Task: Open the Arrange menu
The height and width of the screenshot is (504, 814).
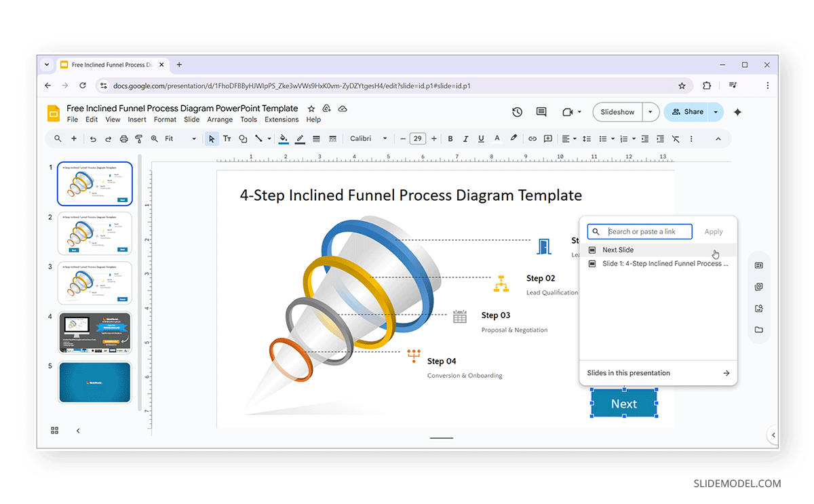Action: pyautogui.click(x=220, y=119)
